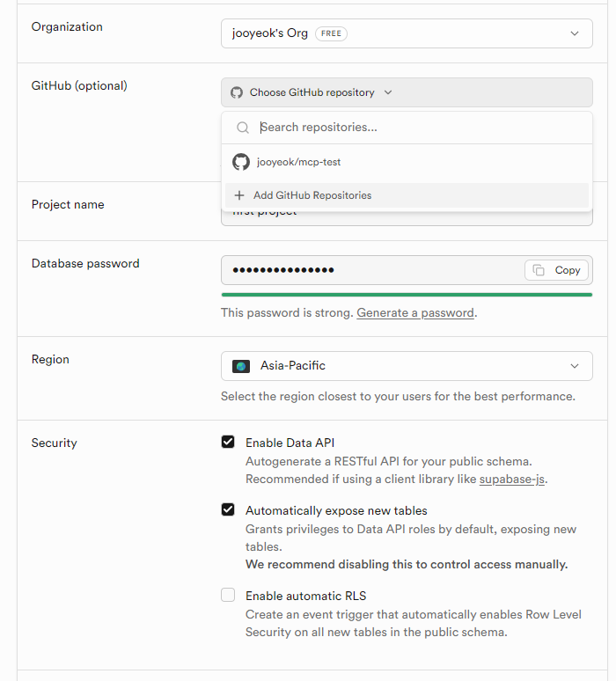616x681 pixels.
Task: Uncheck Automatically expose new tables
Action: [x=228, y=509]
